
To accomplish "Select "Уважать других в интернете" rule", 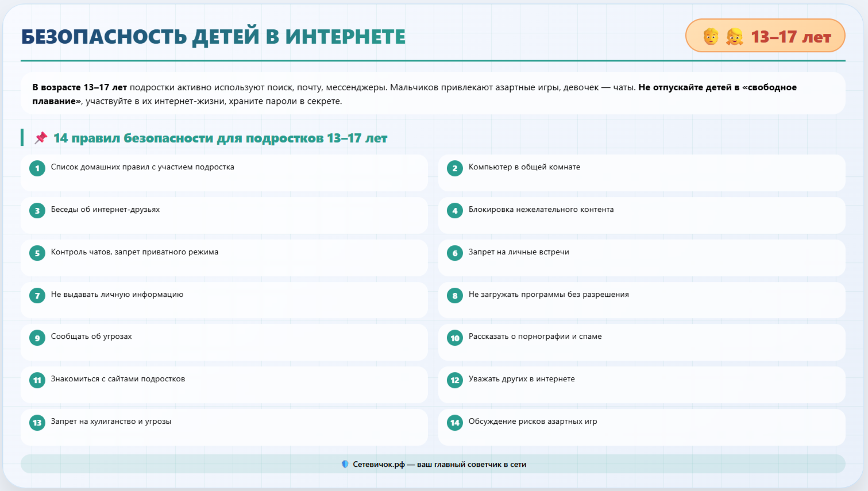I will coord(642,385).
